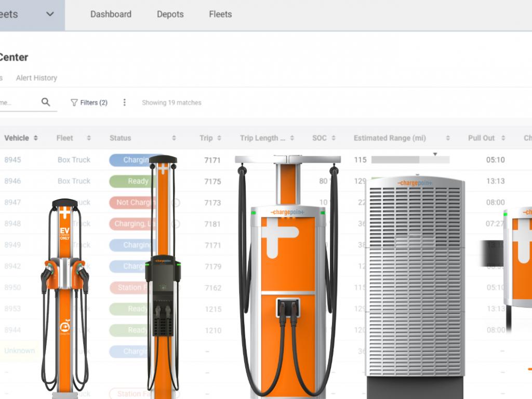This screenshot has height=399, width=532.
Task: Open vehicle 8942 link
Action: pyautogui.click(x=12, y=267)
